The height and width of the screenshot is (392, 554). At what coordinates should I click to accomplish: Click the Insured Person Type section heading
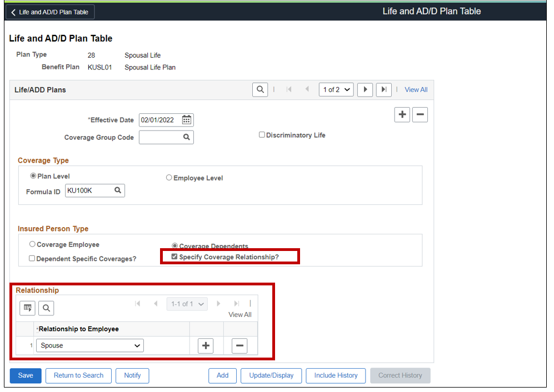click(53, 229)
